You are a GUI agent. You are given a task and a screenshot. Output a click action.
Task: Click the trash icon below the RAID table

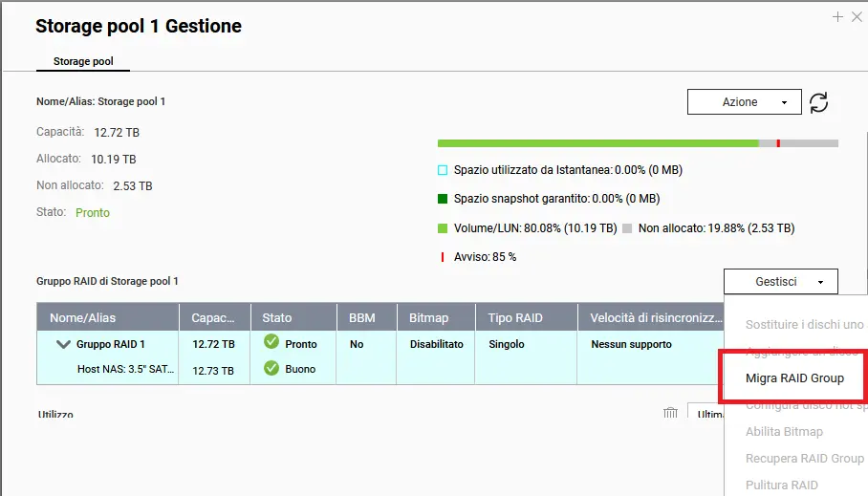pos(670,413)
